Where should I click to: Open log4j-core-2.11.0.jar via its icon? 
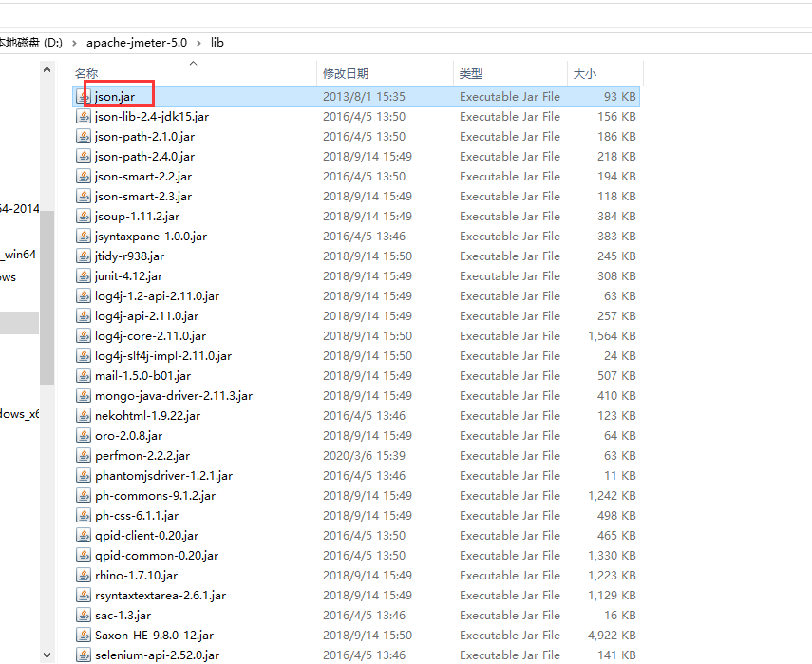84,335
